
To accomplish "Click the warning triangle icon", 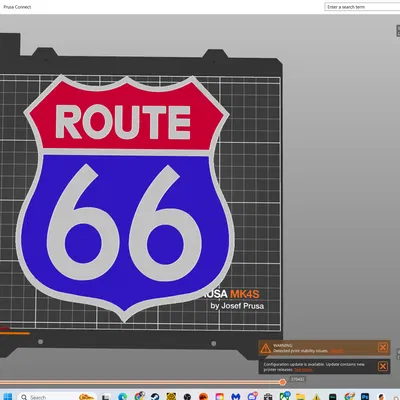I will click(266, 348).
